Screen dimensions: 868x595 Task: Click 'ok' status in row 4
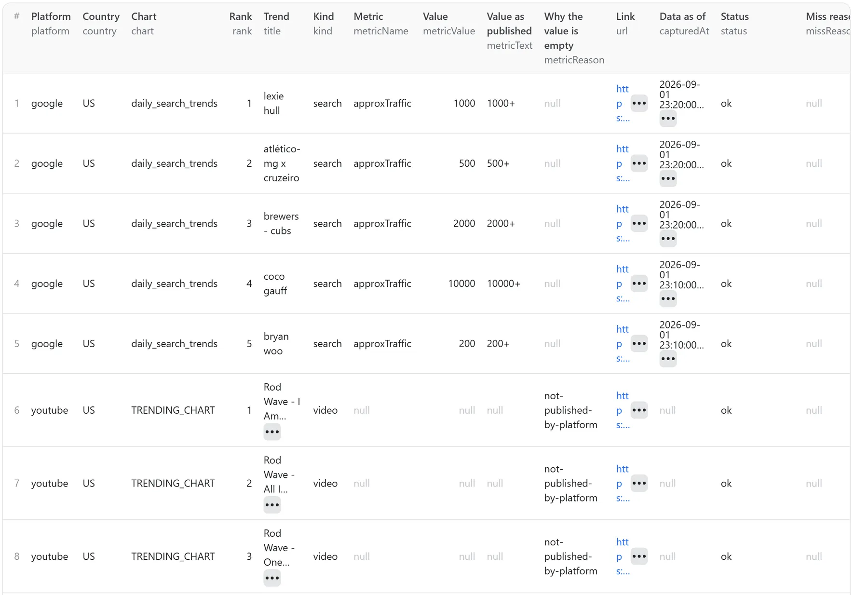click(726, 284)
